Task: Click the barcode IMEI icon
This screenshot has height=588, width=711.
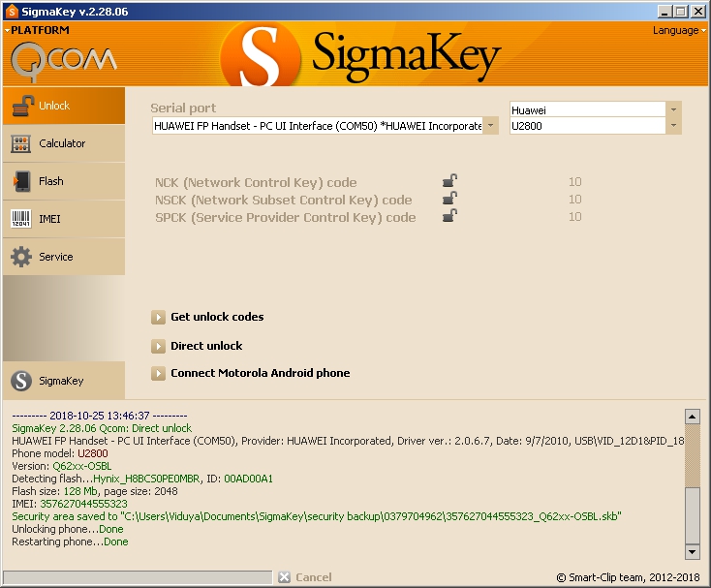Action: (x=21, y=219)
